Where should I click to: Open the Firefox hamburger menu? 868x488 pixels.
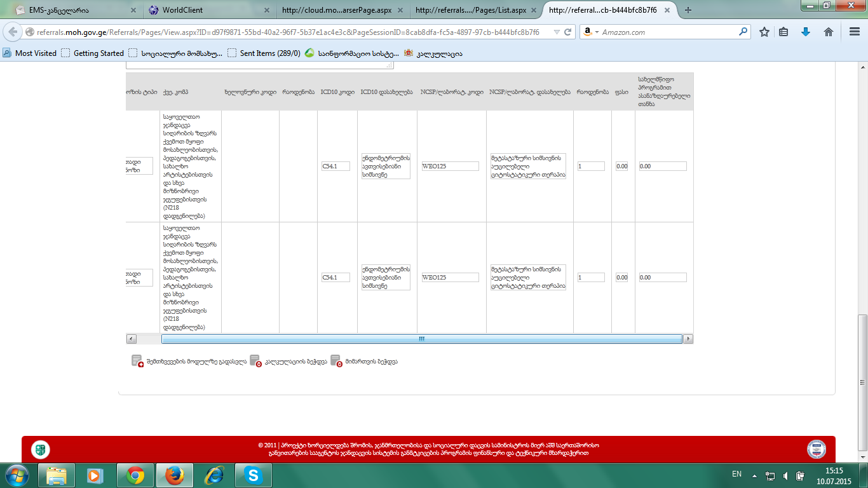854,32
